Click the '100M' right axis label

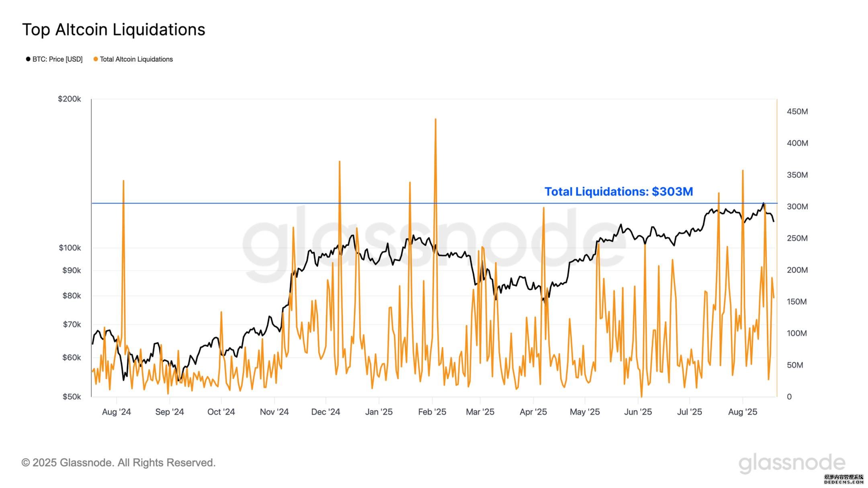796,333
